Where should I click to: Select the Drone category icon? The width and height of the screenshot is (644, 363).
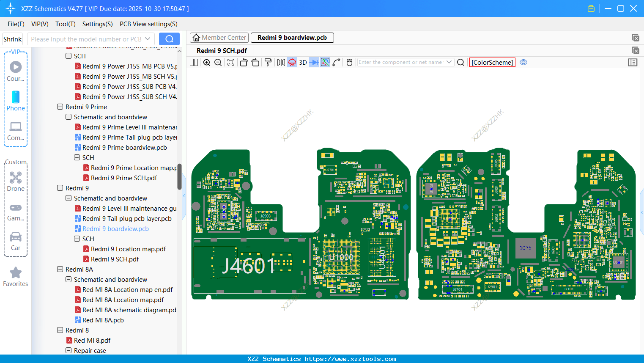click(16, 181)
